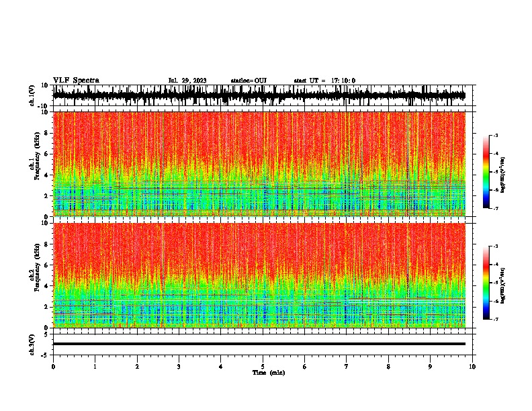Click the "2" minute tick on time axis
The width and height of the screenshot is (532, 411).
click(137, 367)
